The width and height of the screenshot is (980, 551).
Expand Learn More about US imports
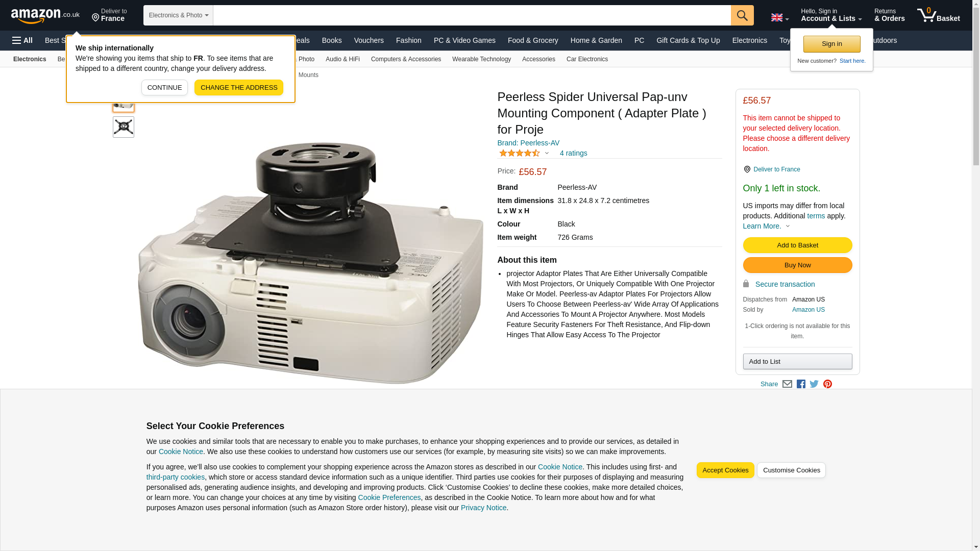766,226
